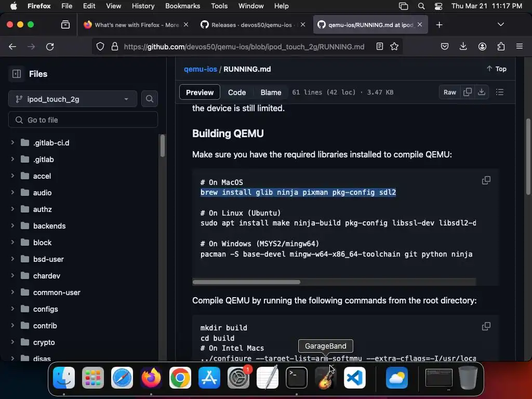Screen dimensions: 532x399
Task: Open the configs folder
Action: 46,309
